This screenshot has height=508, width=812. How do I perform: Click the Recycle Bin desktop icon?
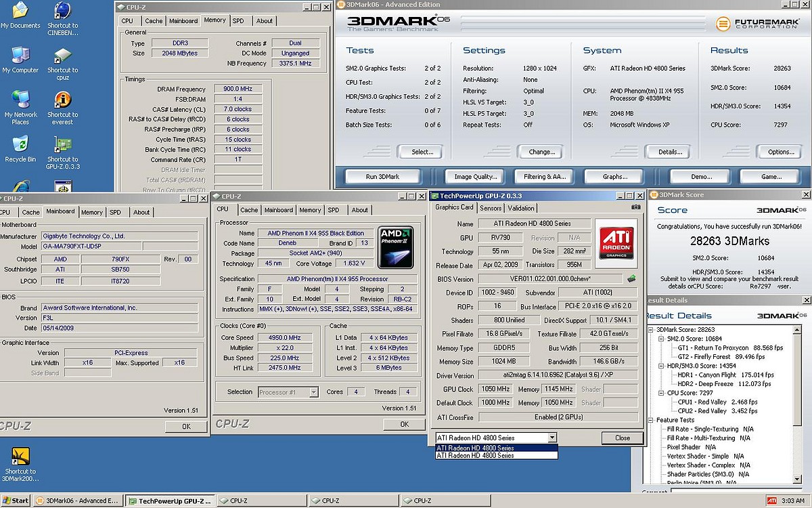(20, 145)
